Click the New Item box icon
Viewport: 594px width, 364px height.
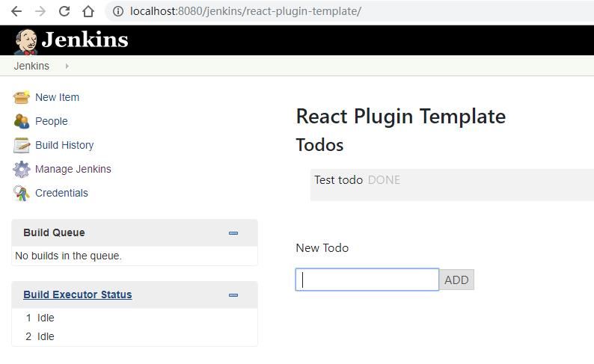tap(21, 97)
